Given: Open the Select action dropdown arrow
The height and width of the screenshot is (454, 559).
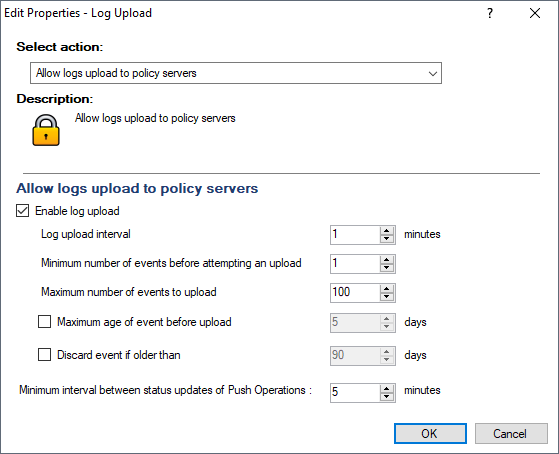Looking at the screenshot, I should coord(433,73).
